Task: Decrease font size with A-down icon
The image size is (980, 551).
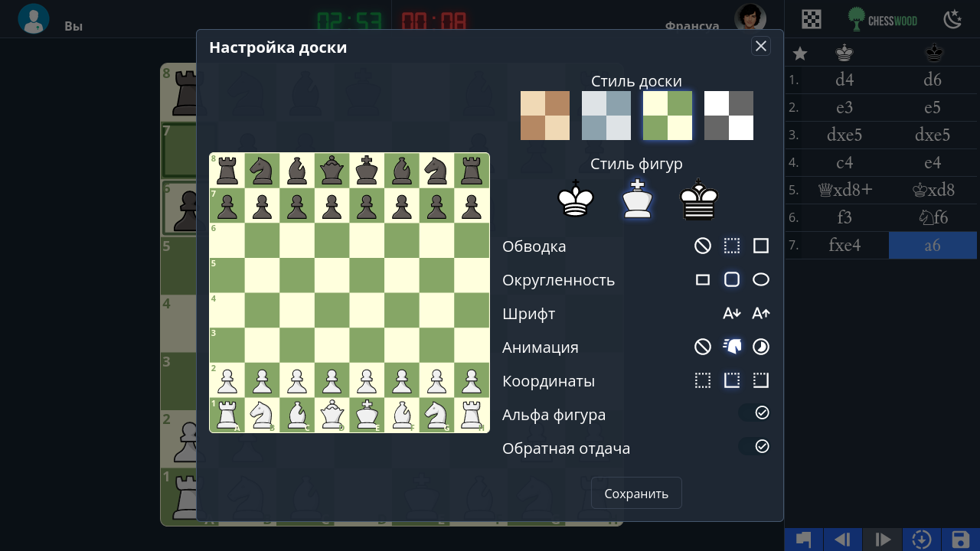Action: [732, 313]
